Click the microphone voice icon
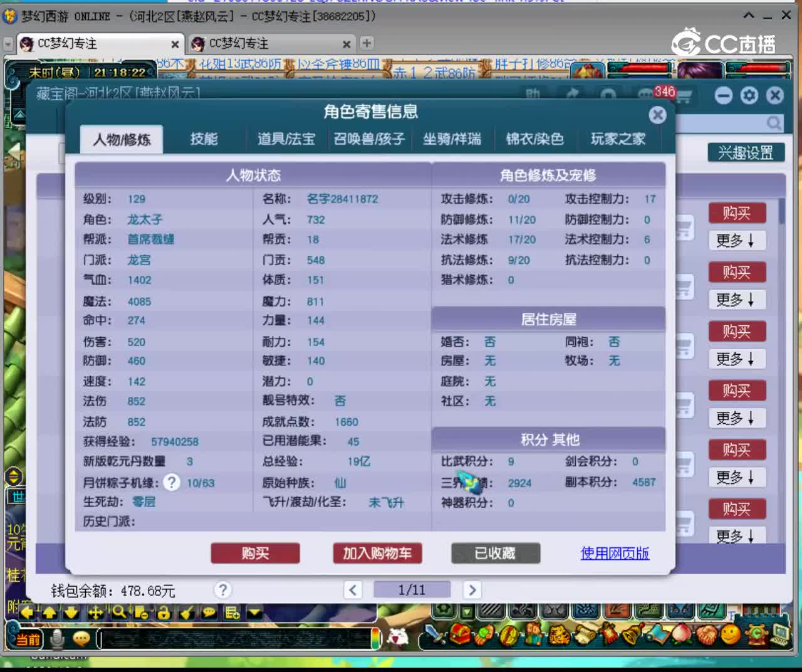This screenshot has width=802, height=672. pos(58,639)
